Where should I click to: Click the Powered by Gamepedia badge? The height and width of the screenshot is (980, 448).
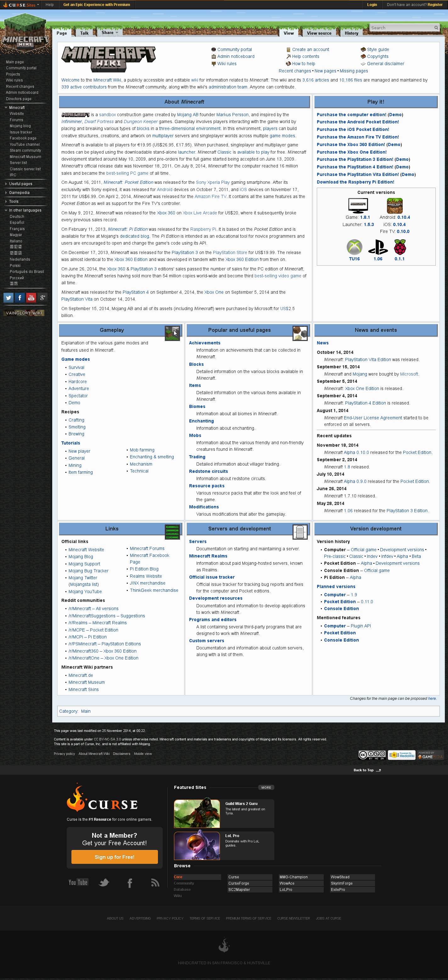tap(430, 755)
